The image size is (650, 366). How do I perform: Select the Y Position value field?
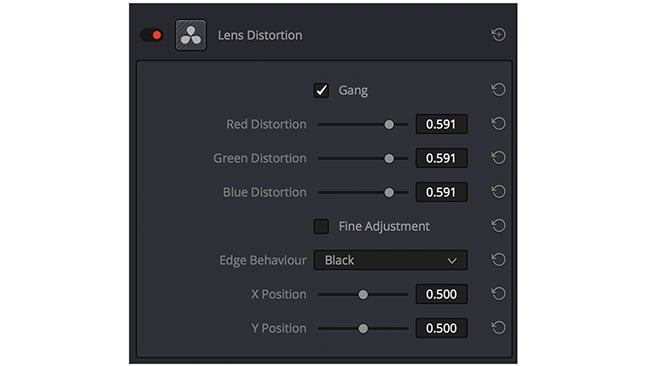click(441, 328)
